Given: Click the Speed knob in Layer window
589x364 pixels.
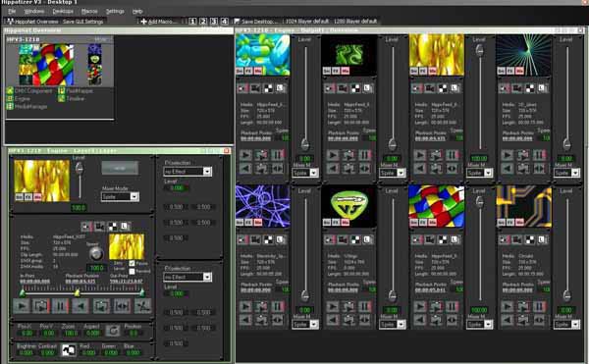Looking at the screenshot, I should click(x=96, y=254).
